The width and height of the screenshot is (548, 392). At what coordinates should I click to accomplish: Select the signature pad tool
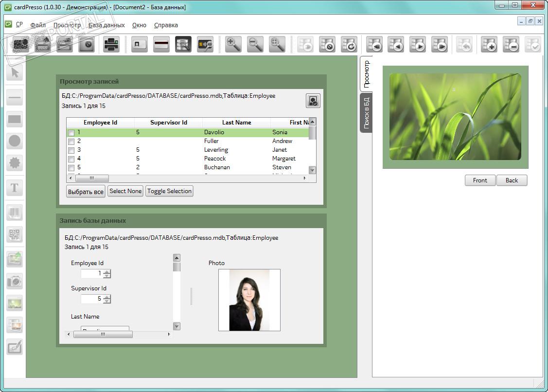click(x=15, y=347)
